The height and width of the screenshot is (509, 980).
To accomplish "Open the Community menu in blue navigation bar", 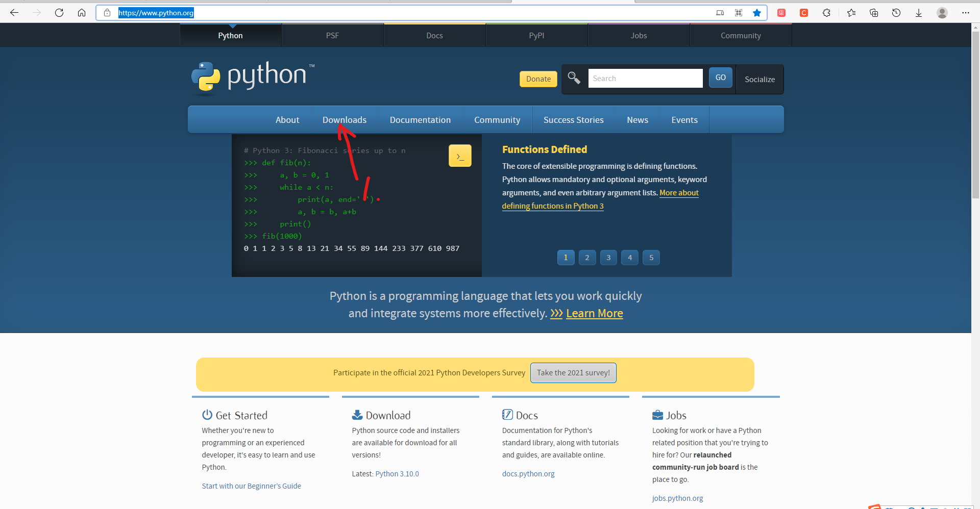I will tap(497, 120).
